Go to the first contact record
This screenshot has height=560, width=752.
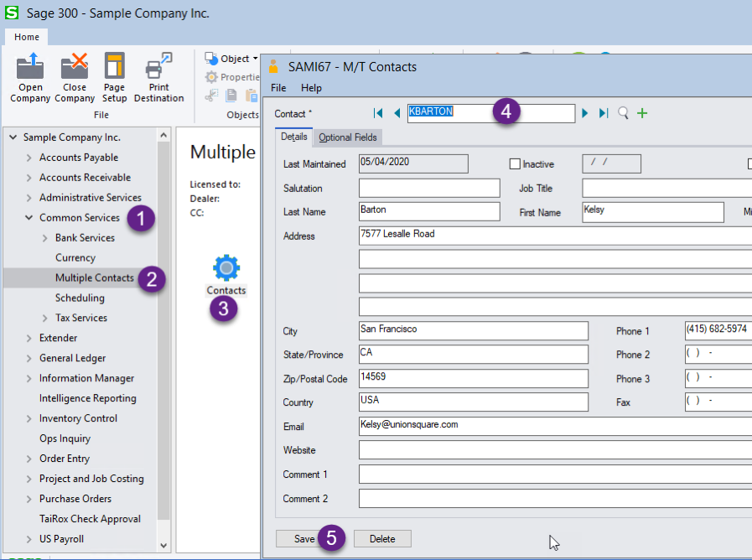click(x=378, y=113)
